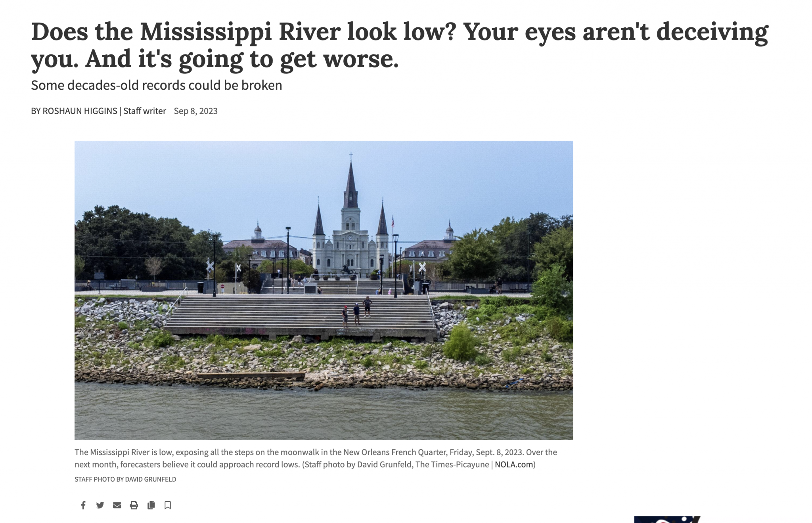Share the article on Facebook
The image size is (812, 523).
(83, 505)
